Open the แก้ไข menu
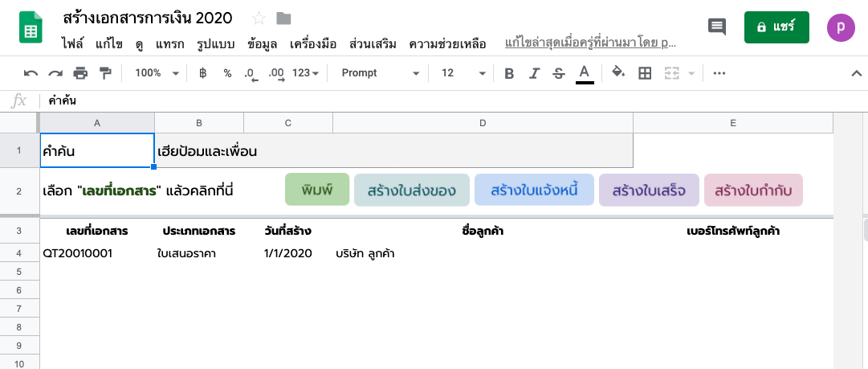Screen dimensions: 868x369 point(108,43)
